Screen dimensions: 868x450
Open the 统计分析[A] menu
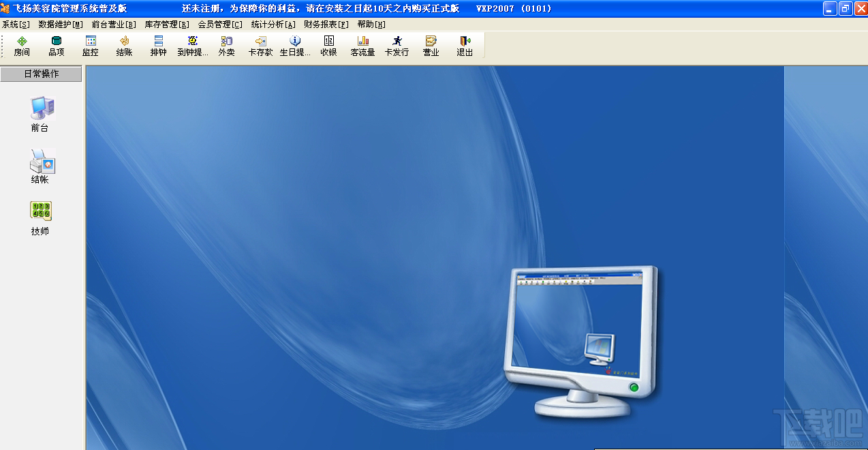coord(273,24)
